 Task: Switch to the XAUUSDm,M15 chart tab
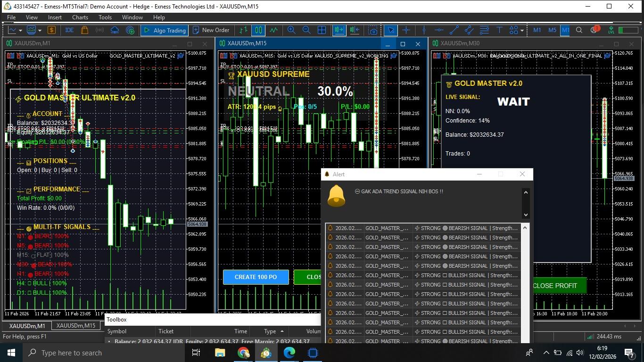pos(75,326)
